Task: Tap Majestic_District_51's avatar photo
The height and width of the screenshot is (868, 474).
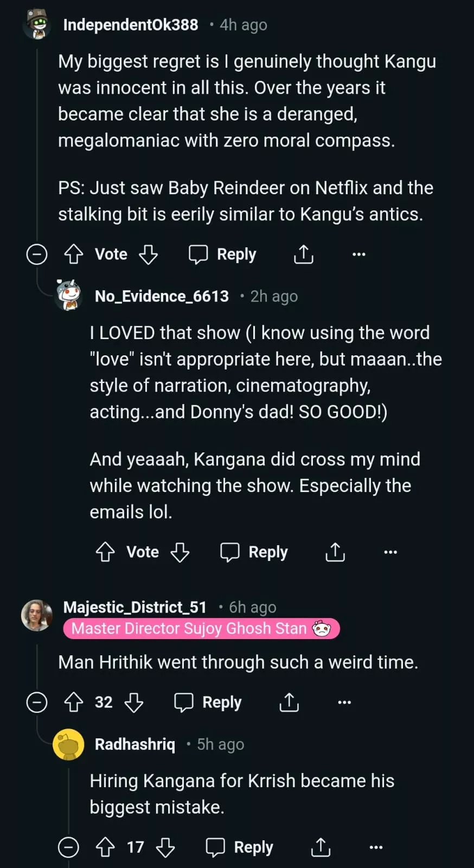Action: click(37, 615)
